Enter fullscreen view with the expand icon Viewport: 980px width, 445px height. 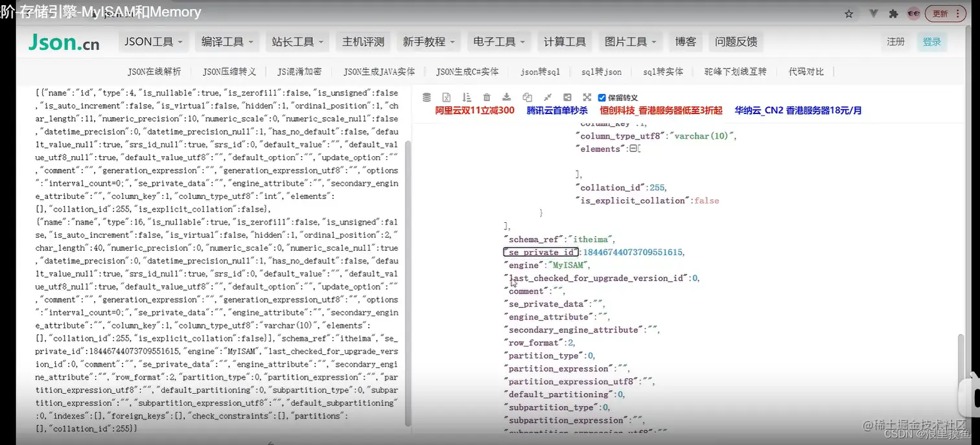[x=587, y=97]
